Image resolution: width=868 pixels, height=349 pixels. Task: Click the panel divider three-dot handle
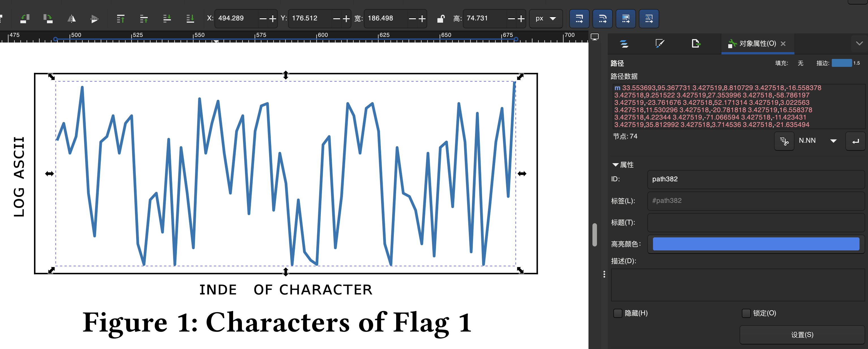[x=604, y=274]
